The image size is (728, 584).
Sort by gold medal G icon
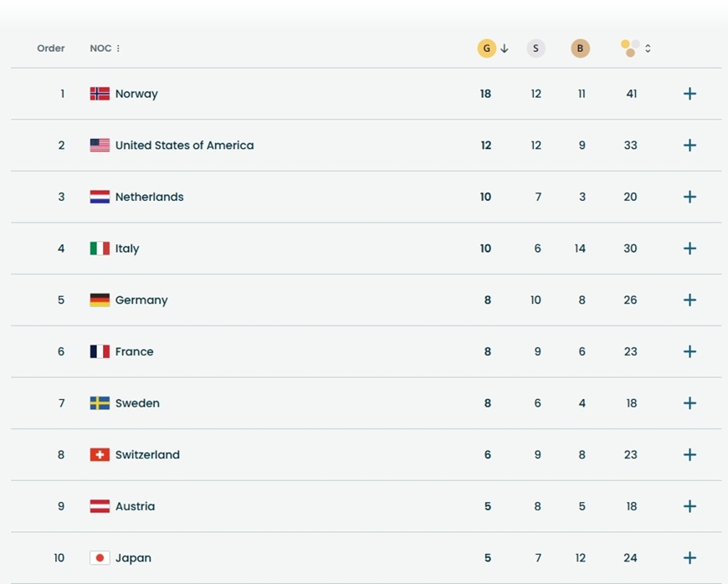point(486,49)
